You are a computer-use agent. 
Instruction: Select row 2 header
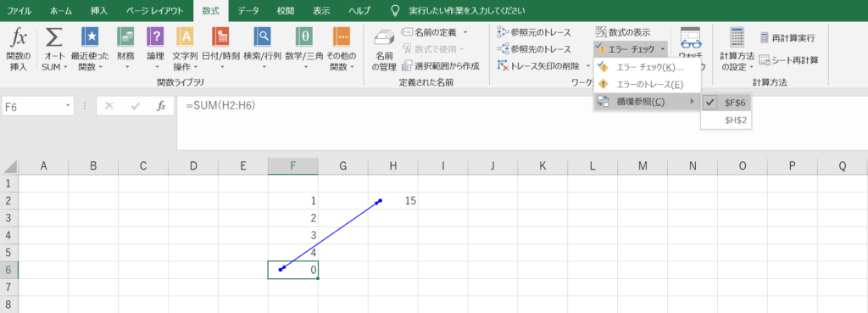[x=8, y=201]
